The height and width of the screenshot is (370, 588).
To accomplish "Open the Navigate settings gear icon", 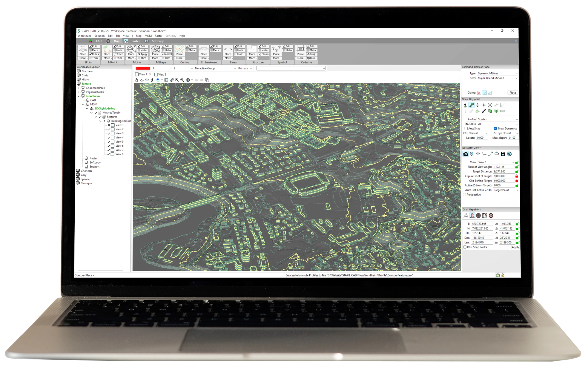I will coord(509,154).
